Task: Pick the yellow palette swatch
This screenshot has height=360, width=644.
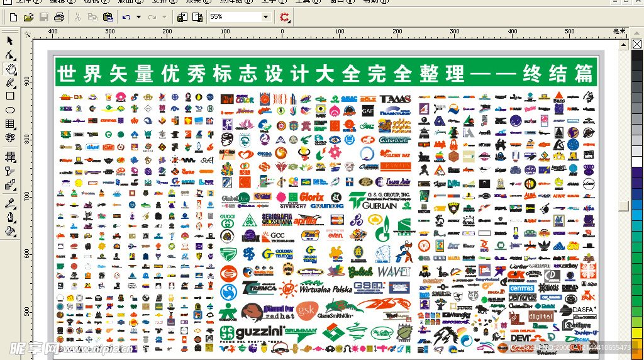Action: coord(637,332)
